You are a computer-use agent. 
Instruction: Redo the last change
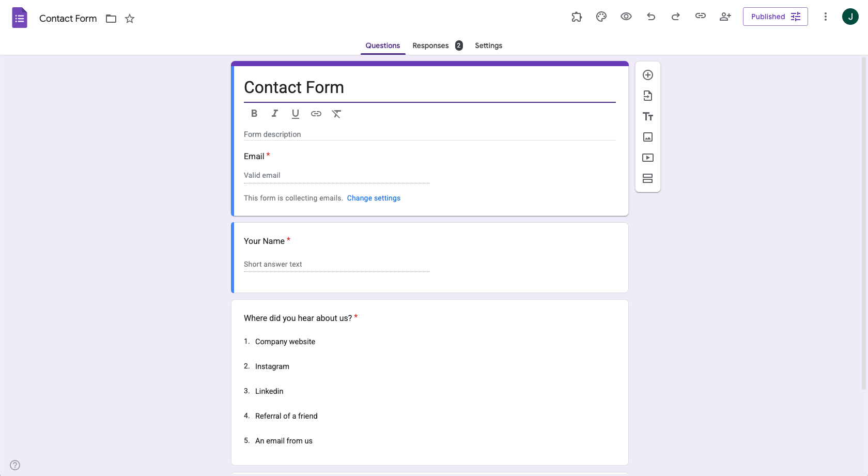coord(675,17)
